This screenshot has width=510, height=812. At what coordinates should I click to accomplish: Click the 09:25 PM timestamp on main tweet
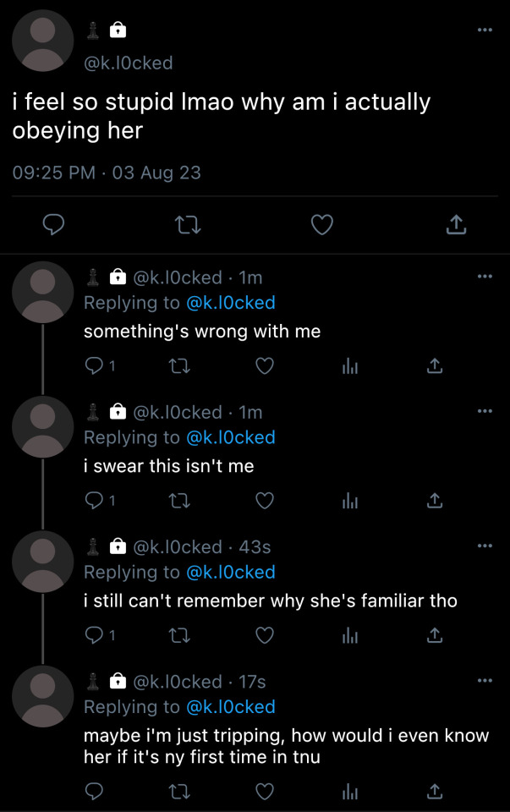pyautogui.click(x=54, y=173)
